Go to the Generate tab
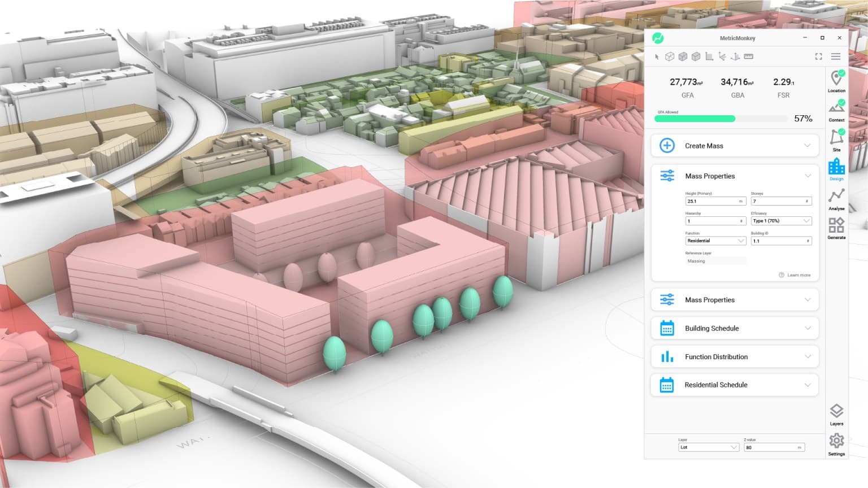The width and height of the screenshot is (868, 488). [x=836, y=229]
